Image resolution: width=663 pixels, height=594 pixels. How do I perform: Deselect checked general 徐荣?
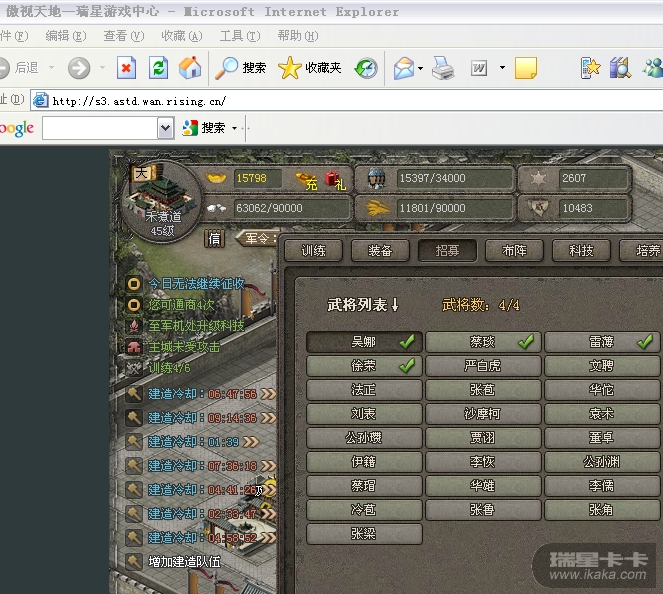pos(364,366)
